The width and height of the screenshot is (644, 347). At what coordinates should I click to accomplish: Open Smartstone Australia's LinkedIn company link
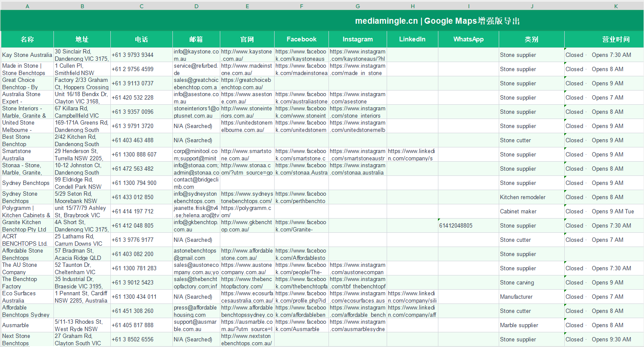click(413, 154)
